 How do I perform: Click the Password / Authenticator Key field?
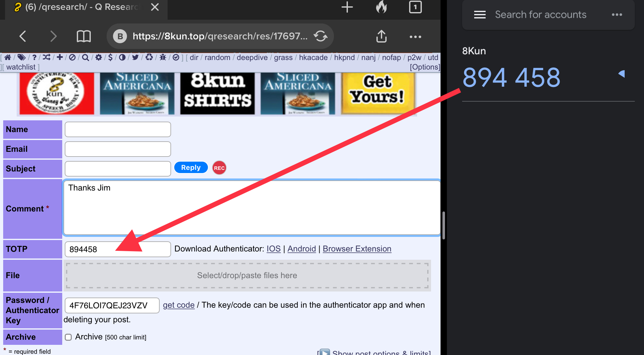click(x=112, y=305)
